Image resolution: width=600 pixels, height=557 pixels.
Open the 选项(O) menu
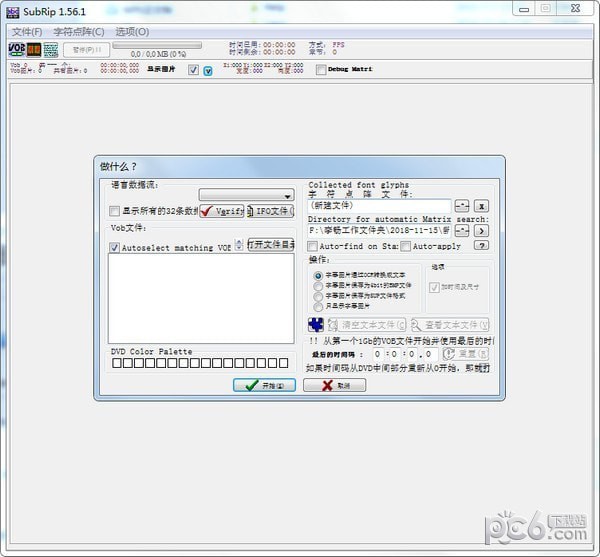[x=132, y=32]
